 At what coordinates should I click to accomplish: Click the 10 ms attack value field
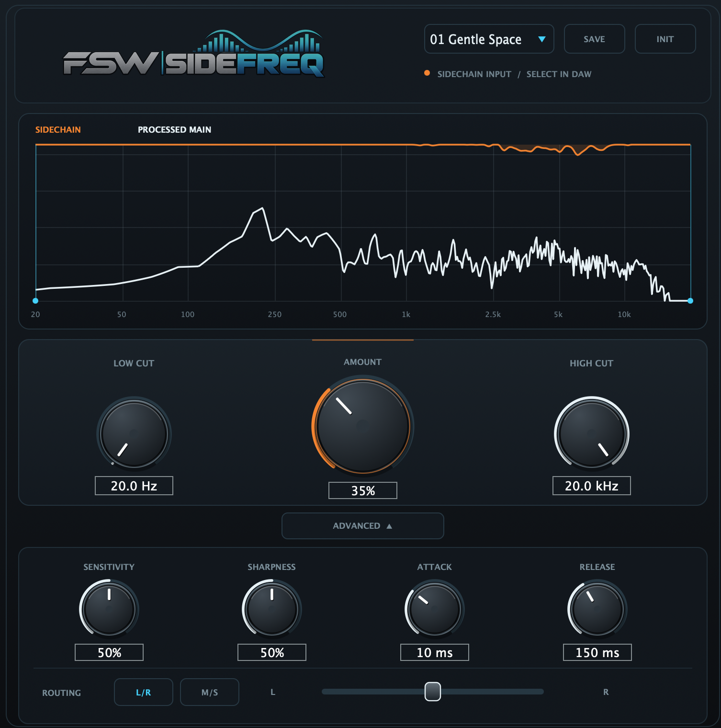[x=435, y=652]
